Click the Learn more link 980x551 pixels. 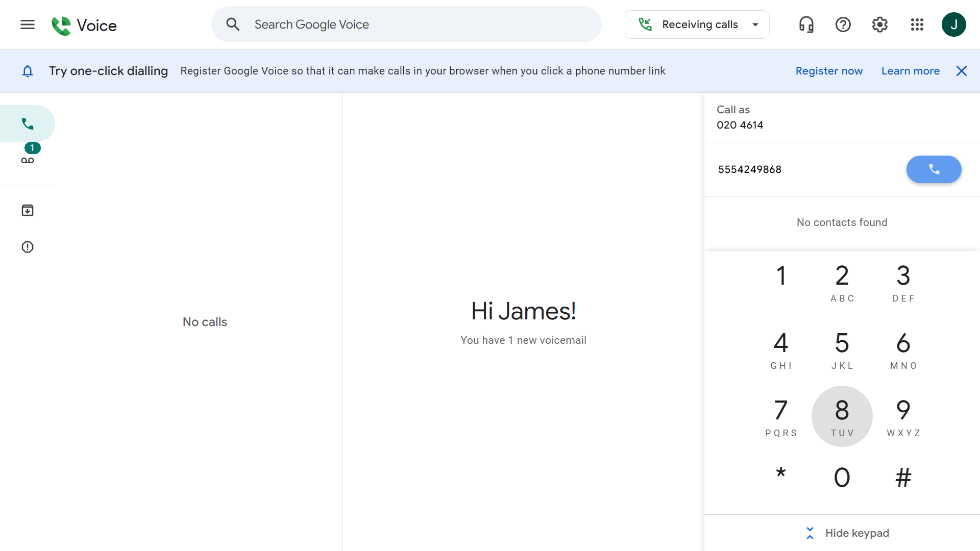coord(911,71)
